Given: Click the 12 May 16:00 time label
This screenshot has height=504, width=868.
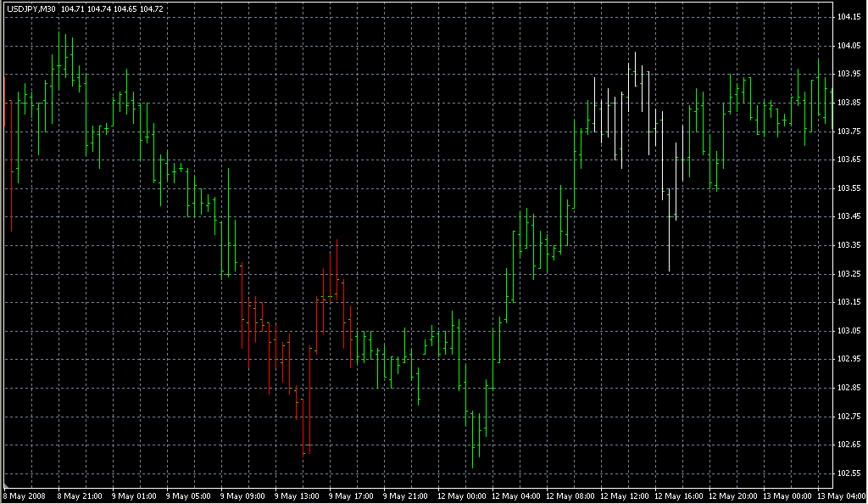Looking at the screenshot, I should click(x=679, y=496).
